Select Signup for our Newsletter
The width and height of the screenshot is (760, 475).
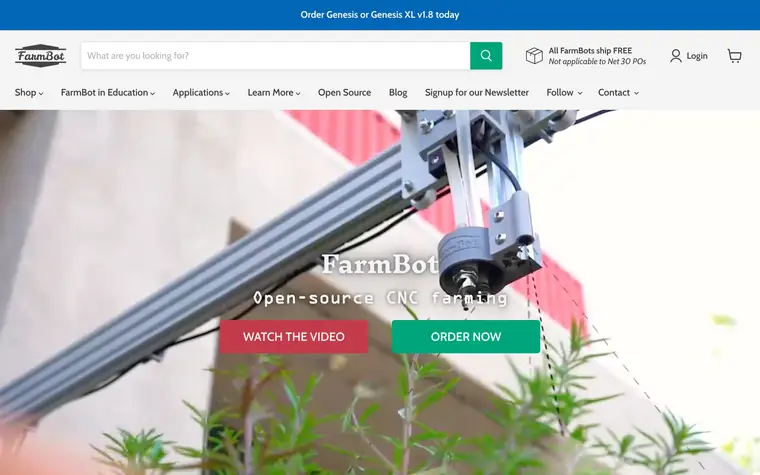click(476, 93)
